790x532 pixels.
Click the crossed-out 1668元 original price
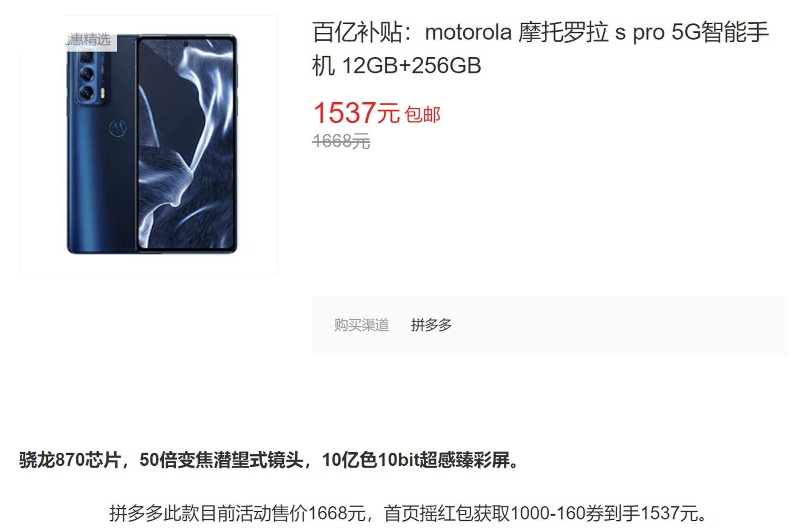pos(341,141)
